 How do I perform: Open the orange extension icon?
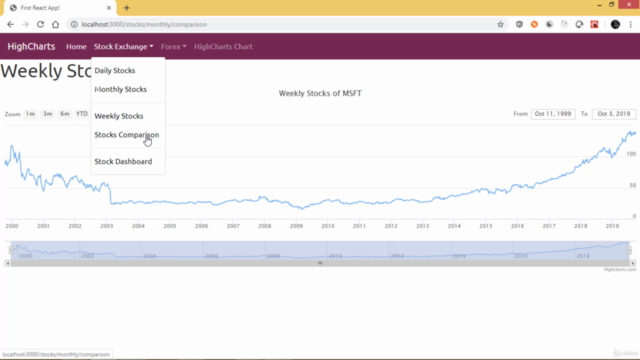tap(534, 24)
